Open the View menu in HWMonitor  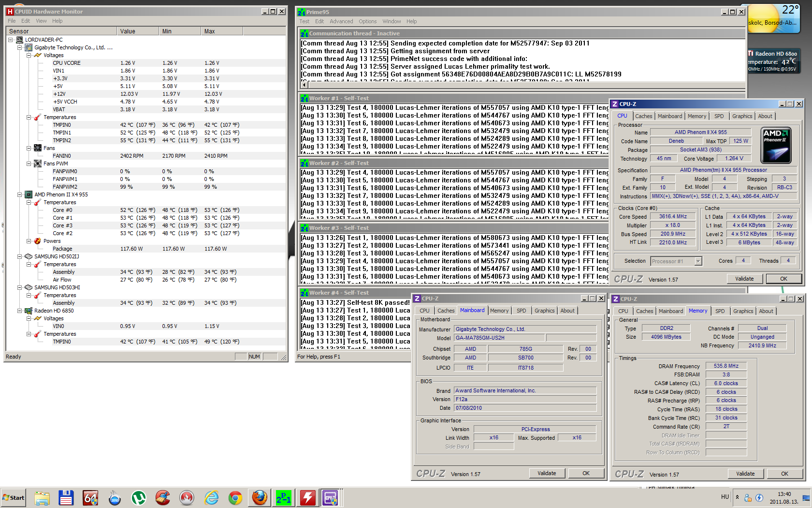point(41,21)
